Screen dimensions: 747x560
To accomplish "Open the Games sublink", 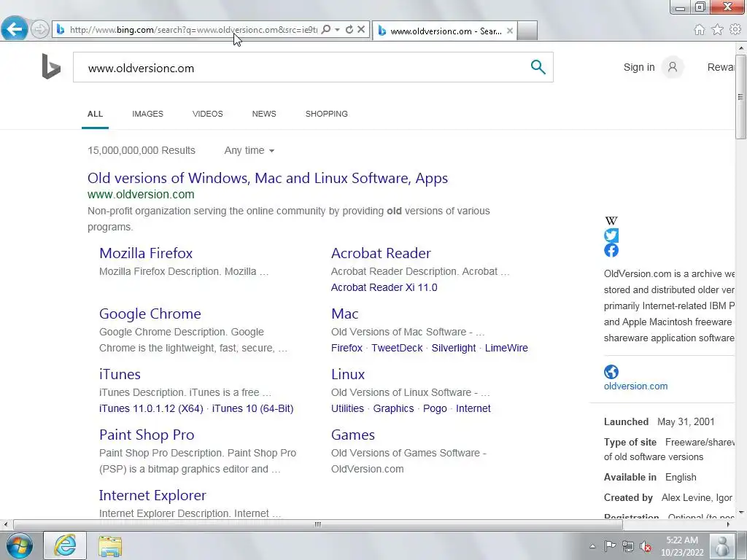I will click(353, 435).
